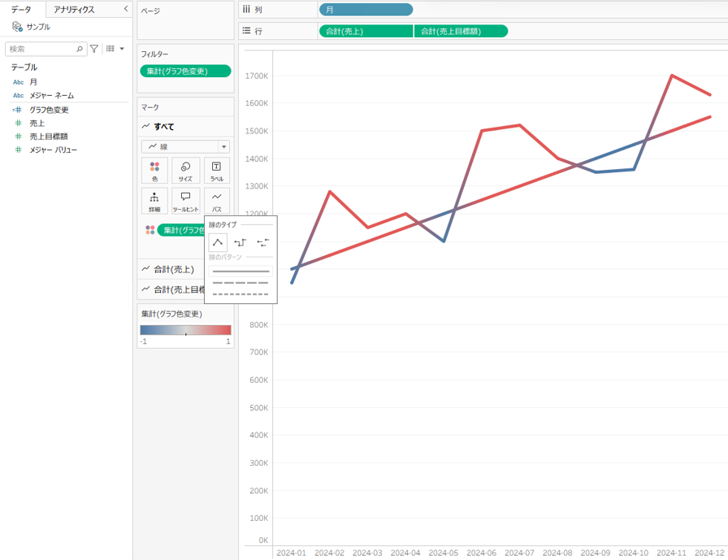Click the 合計(売上目標額) pill on rows shelf
Screen dimensions: 728x560
click(x=461, y=31)
